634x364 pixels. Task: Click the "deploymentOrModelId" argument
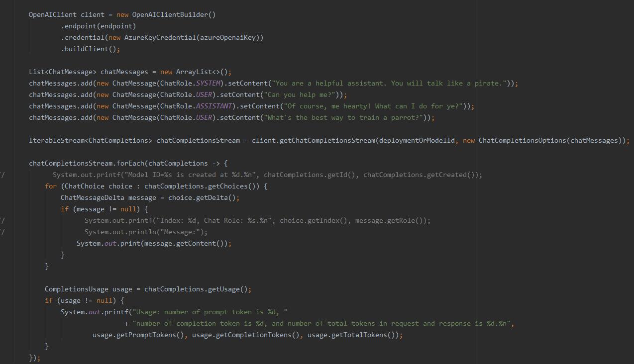click(417, 140)
